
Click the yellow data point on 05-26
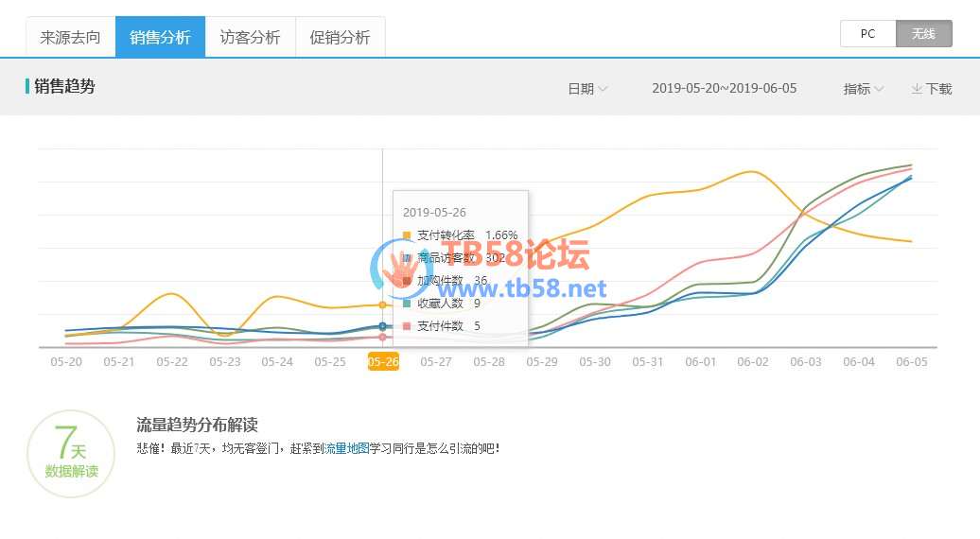[x=382, y=304]
